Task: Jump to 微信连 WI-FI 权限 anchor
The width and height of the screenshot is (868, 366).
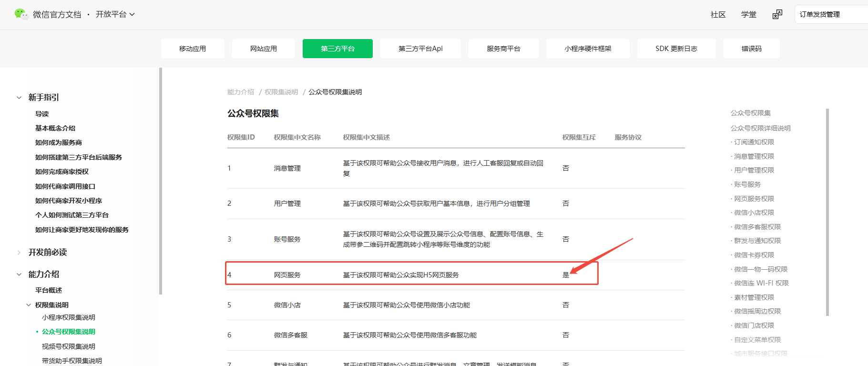Action: [x=761, y=283]
